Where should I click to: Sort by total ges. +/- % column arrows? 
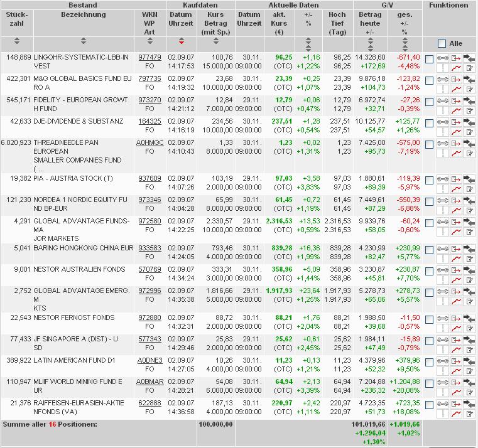click(405, 44)
